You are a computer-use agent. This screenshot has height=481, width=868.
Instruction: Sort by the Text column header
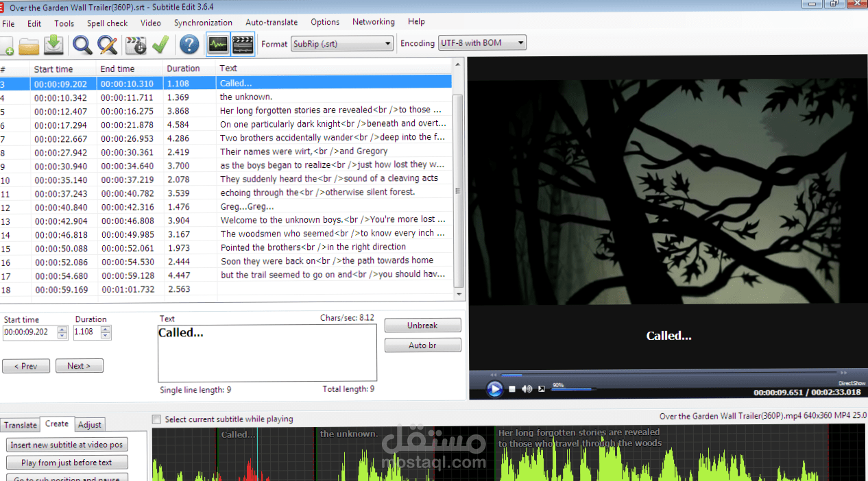coord(335,69)
